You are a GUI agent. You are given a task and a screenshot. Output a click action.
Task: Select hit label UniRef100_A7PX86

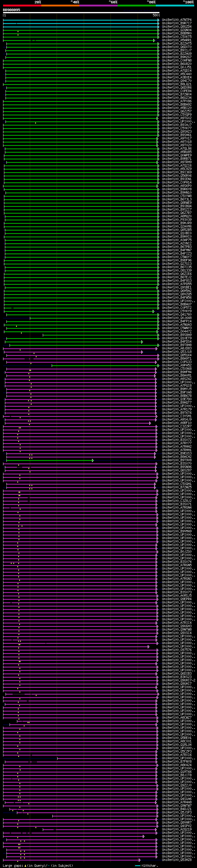pyautogui.click(x=177, y=101)
